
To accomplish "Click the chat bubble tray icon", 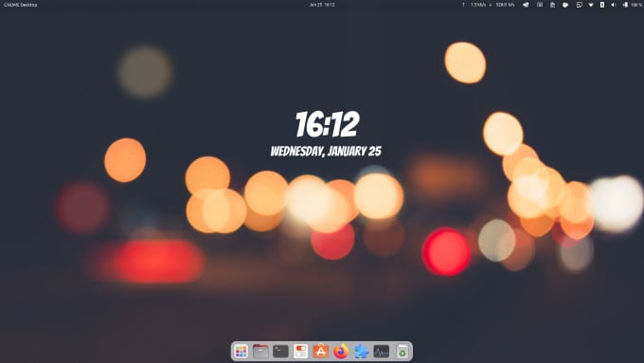I will click(565, 5).
